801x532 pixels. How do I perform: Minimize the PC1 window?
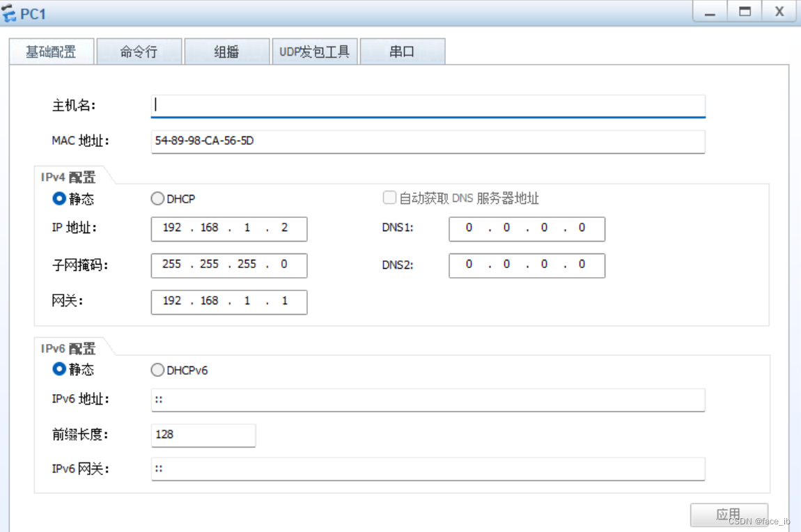(710, 12)
